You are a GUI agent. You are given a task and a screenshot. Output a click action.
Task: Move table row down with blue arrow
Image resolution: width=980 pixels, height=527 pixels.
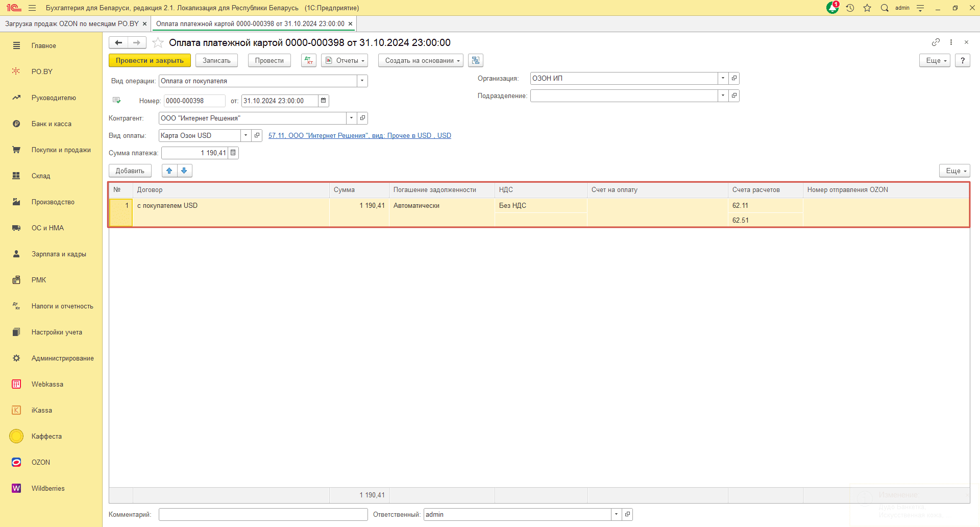(x=184, y=171)
